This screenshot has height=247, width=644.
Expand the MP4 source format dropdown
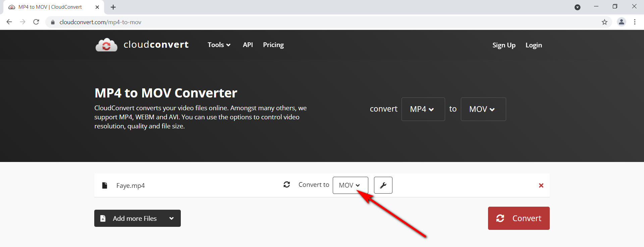423,109
